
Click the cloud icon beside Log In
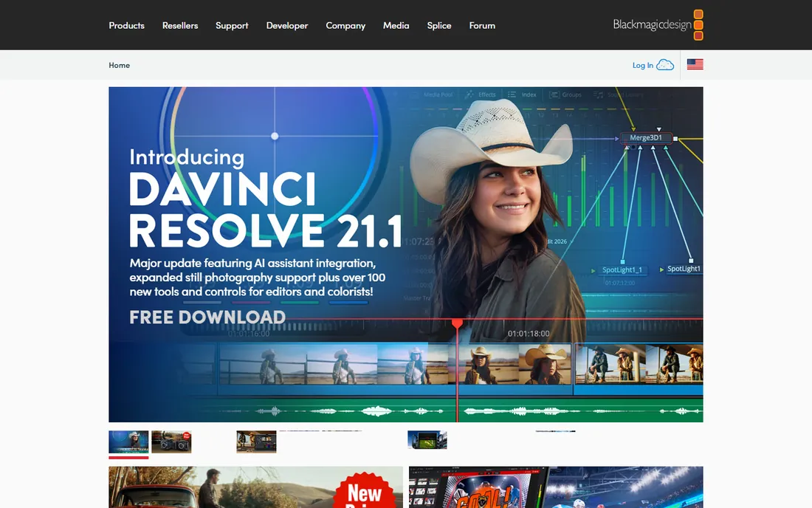coord(665,65)
